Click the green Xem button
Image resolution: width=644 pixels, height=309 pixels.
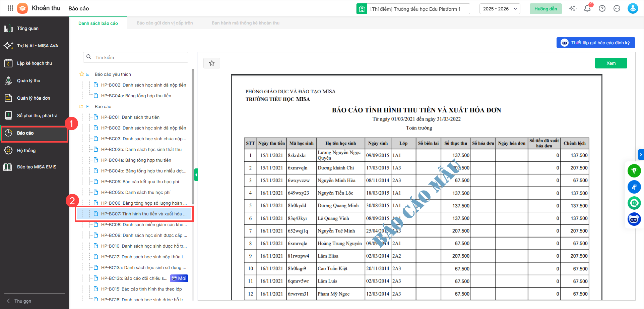coord(611,63)
